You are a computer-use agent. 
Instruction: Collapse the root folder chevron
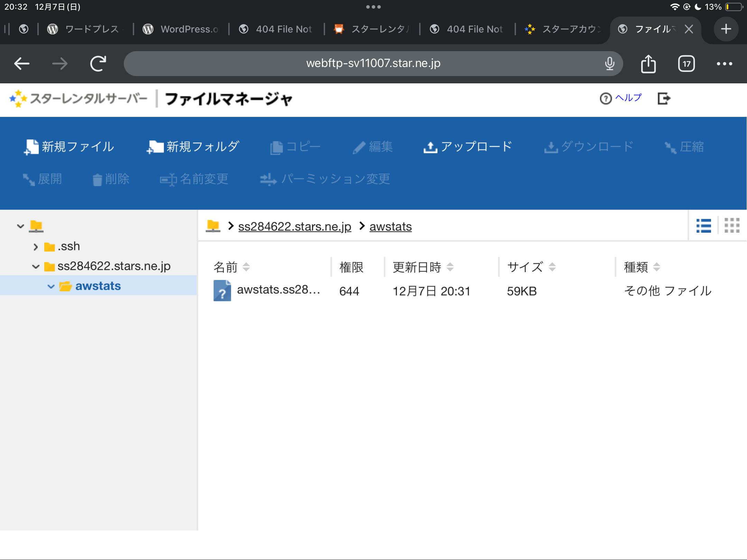coord(20,226)
